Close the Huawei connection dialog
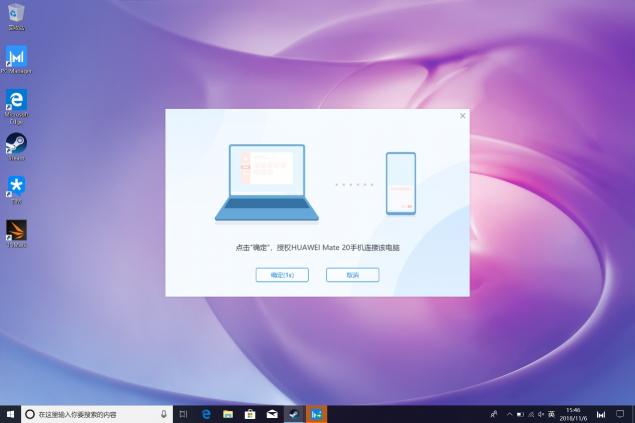Screen dimensions: 635x423 [462, 116]
